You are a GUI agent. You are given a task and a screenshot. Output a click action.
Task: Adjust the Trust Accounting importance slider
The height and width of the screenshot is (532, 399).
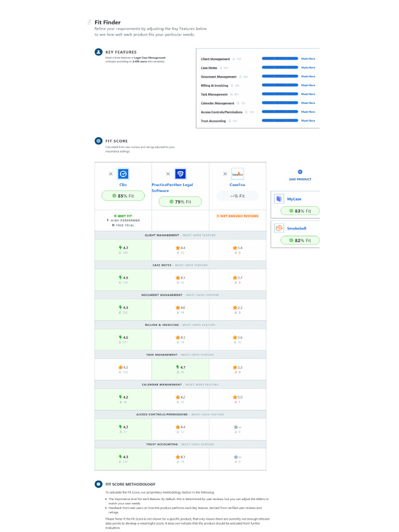280,121
